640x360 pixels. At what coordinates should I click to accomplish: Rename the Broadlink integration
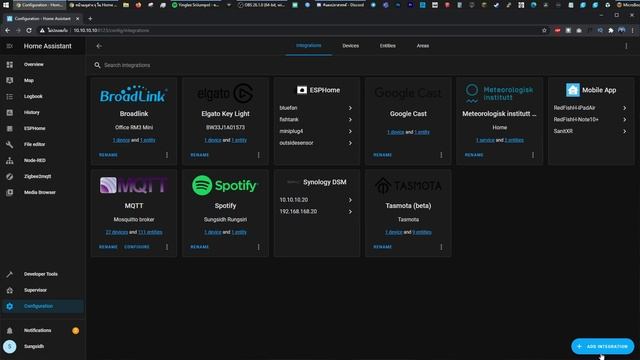pos(108,155)
